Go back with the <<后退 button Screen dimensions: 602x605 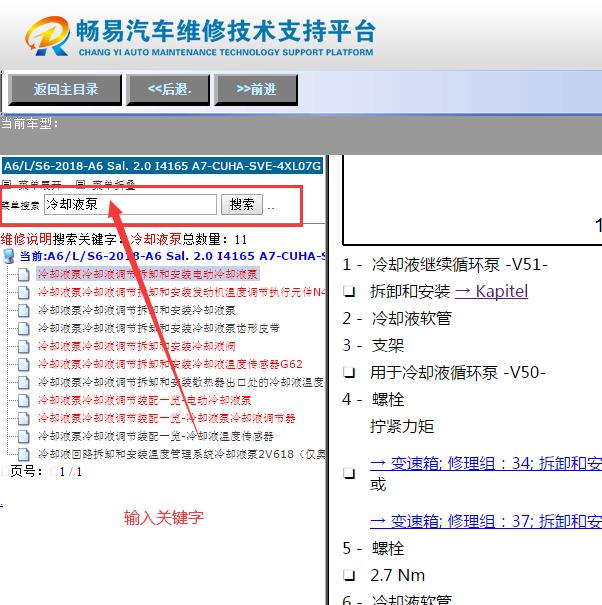pyautogui.click(x=168, y=90)
